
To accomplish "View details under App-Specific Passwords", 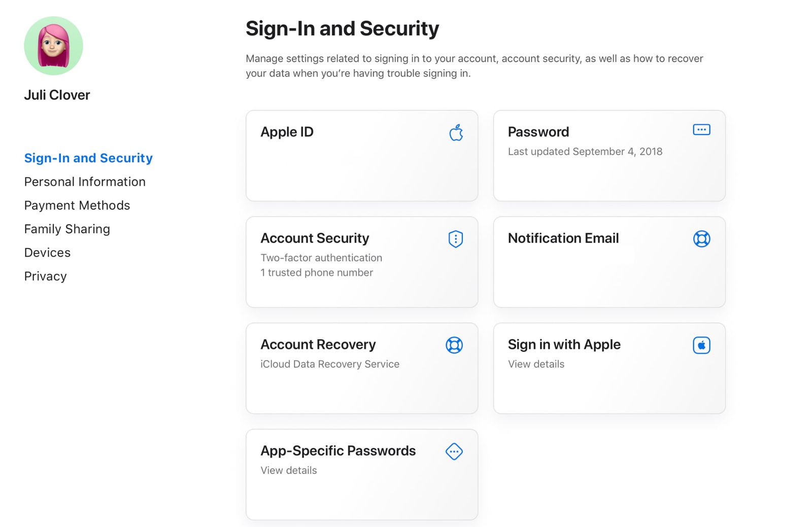I will (288, 470).
